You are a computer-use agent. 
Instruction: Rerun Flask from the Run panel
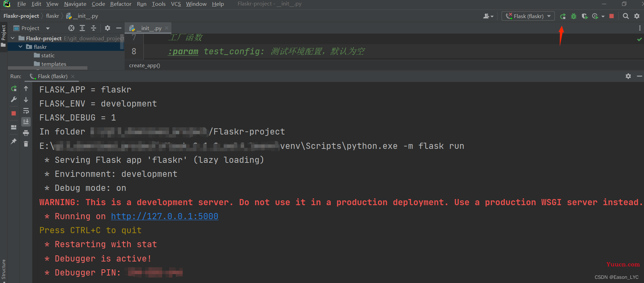(14, 89)
